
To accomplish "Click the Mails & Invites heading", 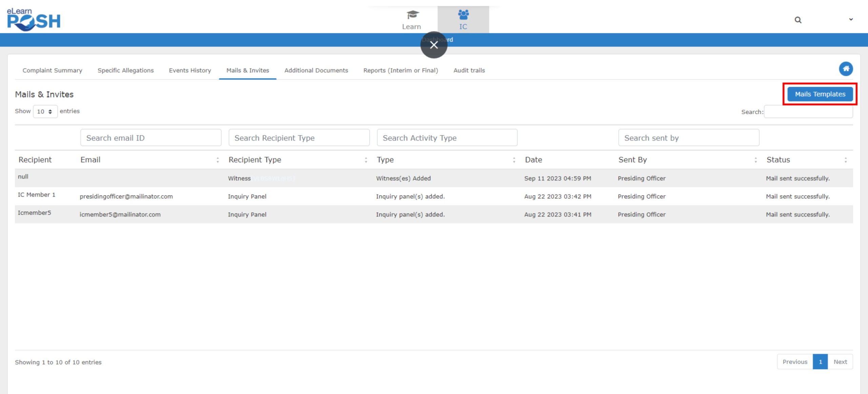I will tap(44, 94).
